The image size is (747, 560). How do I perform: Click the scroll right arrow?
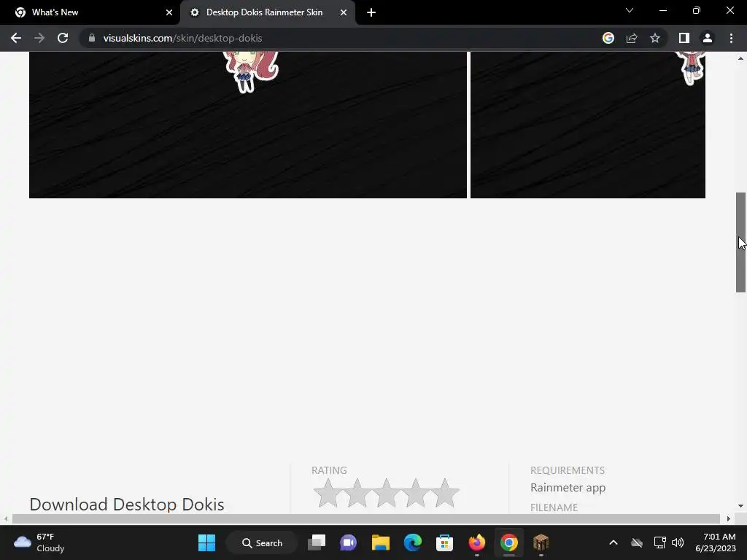click(729, 518)
